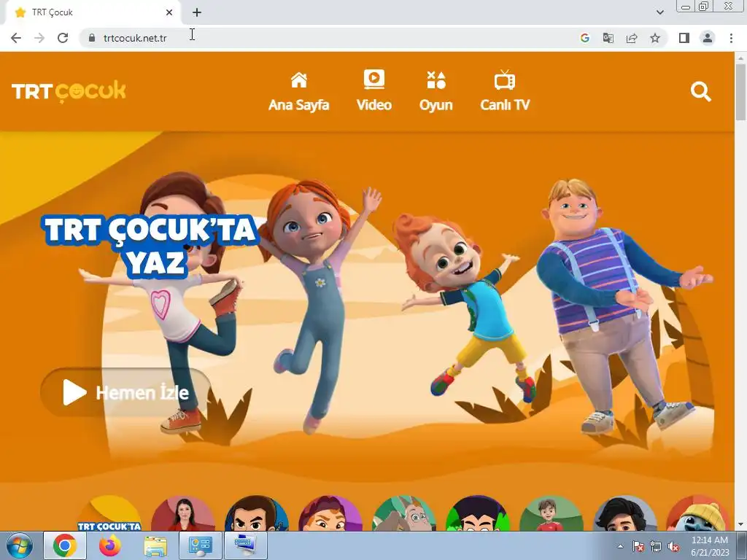The width and height of the screenshot is (747, 560).
Task: Open the Canlı TV icon
Action: pyautogui.click(x=505, y=80)
